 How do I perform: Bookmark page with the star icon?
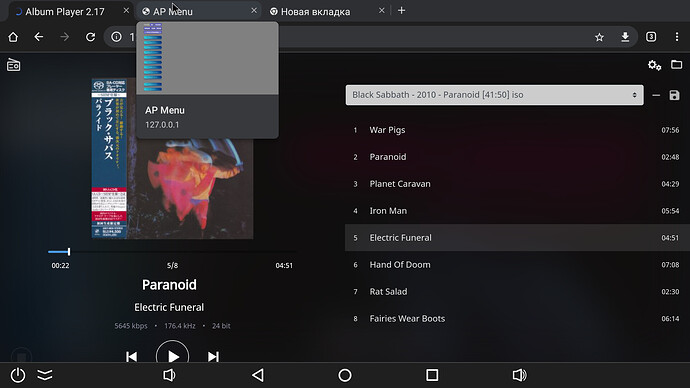[x=599, y=37]
